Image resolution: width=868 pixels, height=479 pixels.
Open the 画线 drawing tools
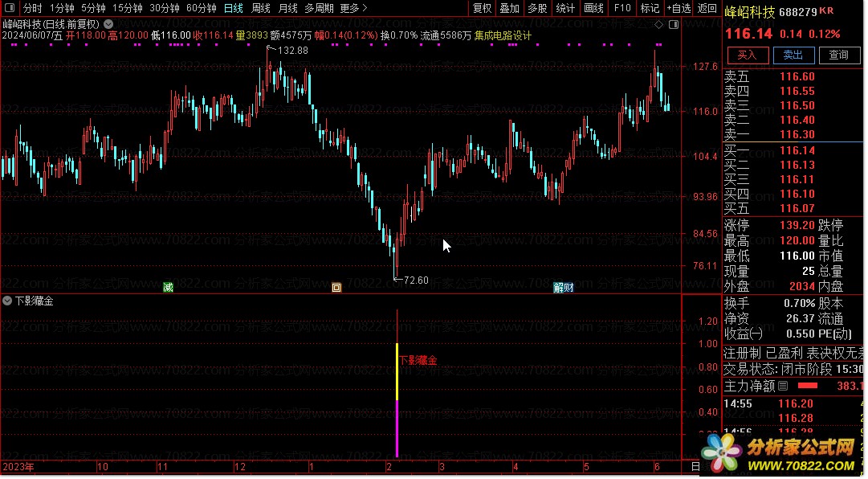(x=593, y=8)
